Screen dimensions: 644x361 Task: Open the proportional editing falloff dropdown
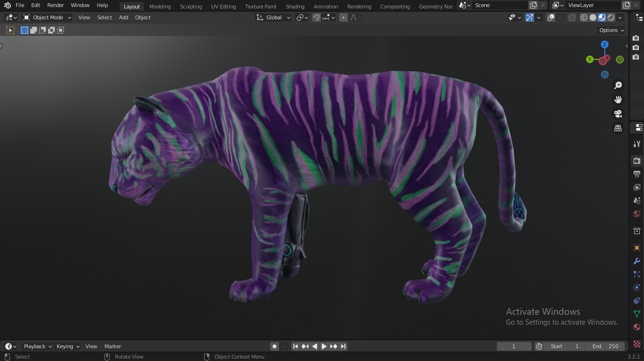[356, 17]
